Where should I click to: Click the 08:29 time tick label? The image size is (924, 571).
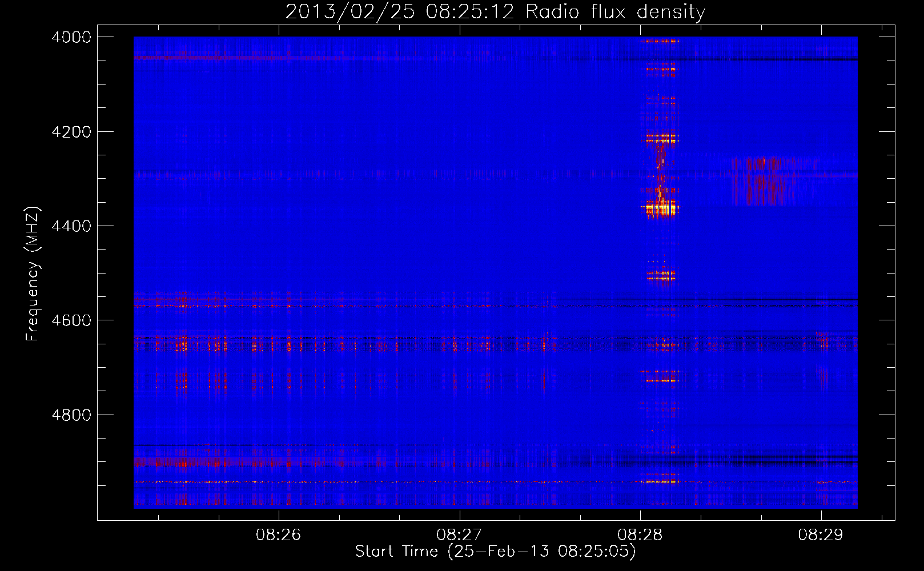821,535
